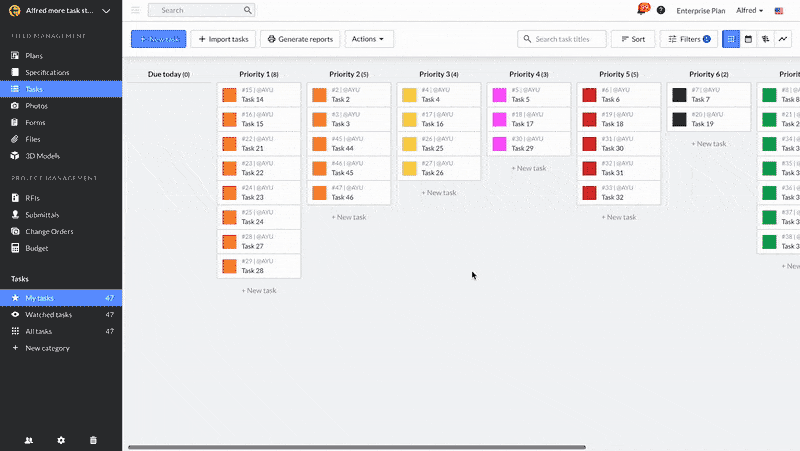Open the notifications bell
Screen dimensions: 800x451
point(642,10)
